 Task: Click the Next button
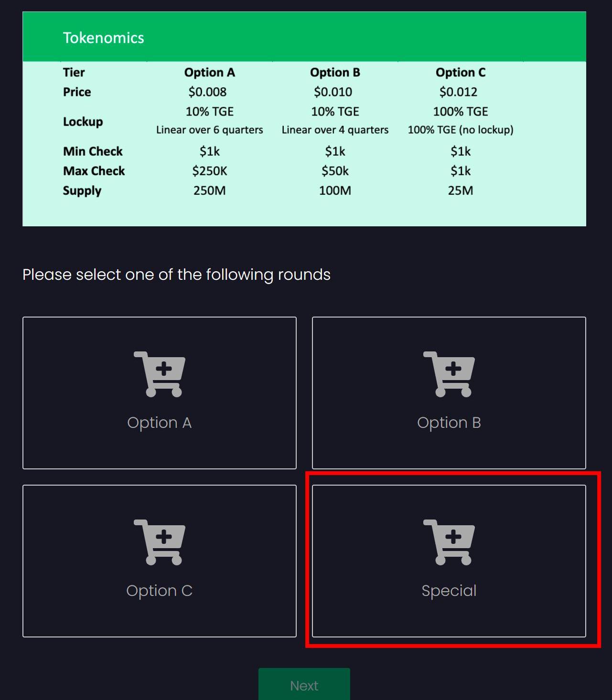304,684
